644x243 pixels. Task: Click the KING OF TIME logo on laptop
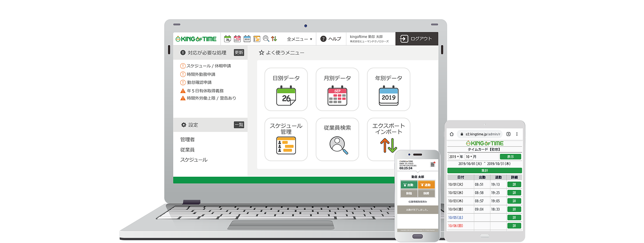click(x=196, y=39)
